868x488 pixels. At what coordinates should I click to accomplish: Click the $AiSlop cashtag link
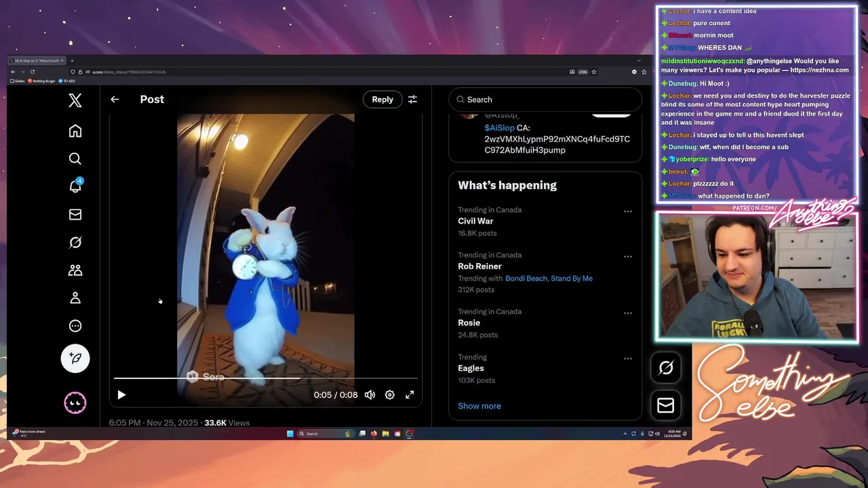pos(499,128)
